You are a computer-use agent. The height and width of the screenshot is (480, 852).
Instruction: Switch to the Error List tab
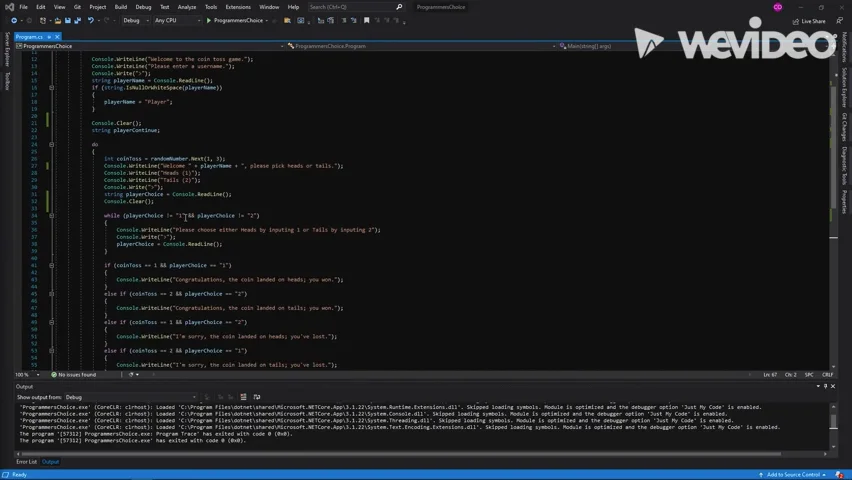click(x=27, y=462)
